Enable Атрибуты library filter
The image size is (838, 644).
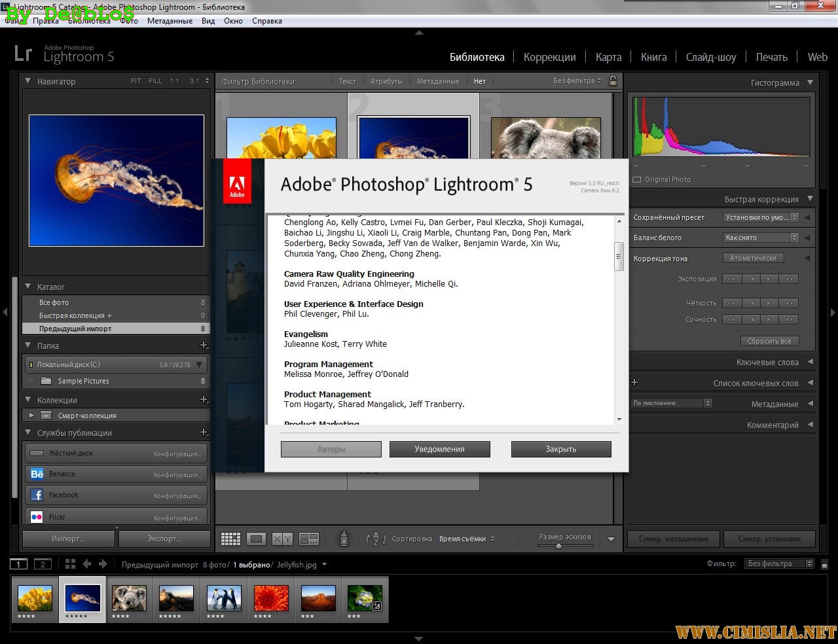click(x=386, y=81)
